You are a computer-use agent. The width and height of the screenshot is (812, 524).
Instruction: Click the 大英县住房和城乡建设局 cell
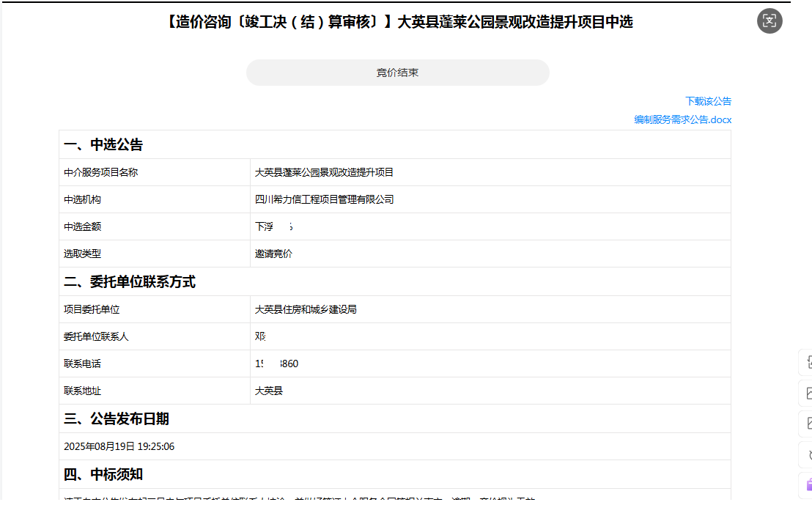(x=306, y=309)
